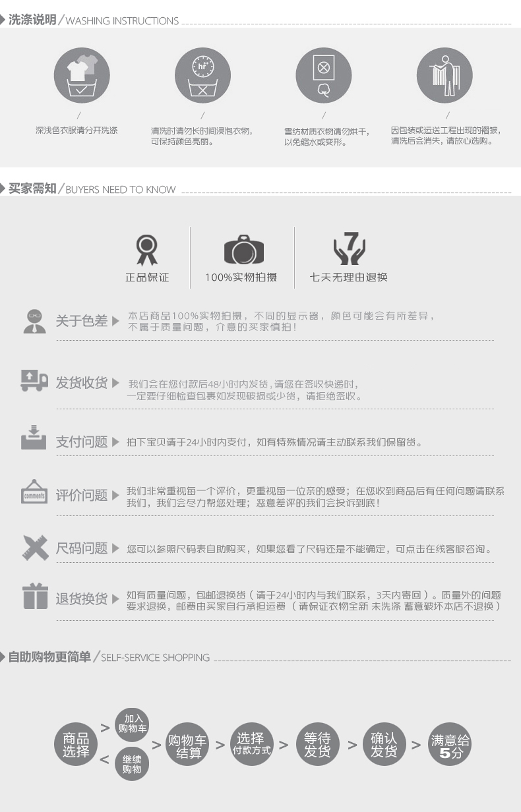Screen dimensions: 521x812
Task: Click the no long soaking wash icon
Action: (x=202, y=75)
